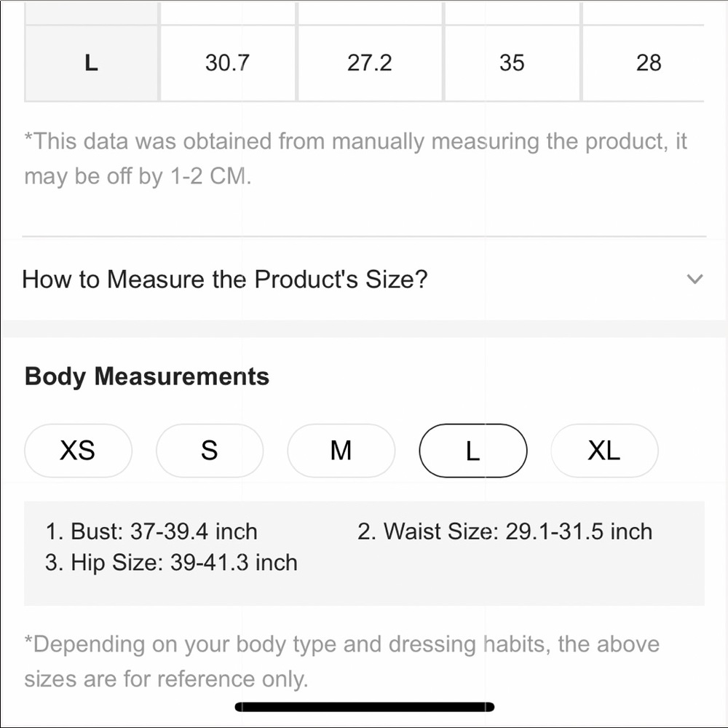The image size is (728, 728).
Task: Select S body measurement size
Action: 210,451
